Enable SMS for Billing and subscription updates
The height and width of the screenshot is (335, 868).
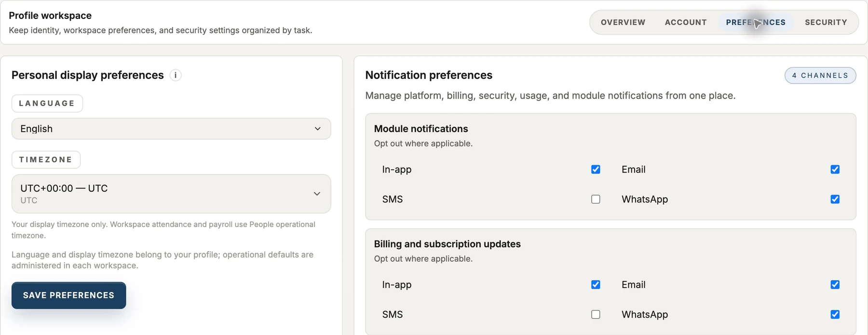click(x=596, y=314)
